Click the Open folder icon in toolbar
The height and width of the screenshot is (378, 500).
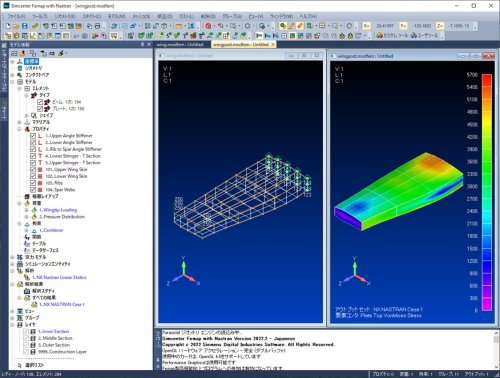(16, 26)
